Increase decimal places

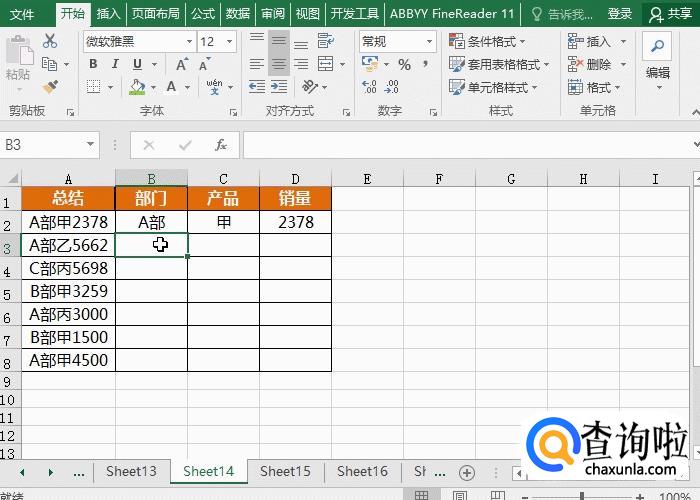click(x=370, y=86)
